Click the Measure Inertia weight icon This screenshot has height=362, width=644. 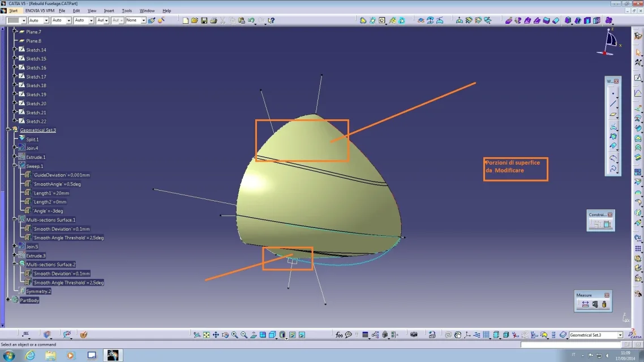604,304
